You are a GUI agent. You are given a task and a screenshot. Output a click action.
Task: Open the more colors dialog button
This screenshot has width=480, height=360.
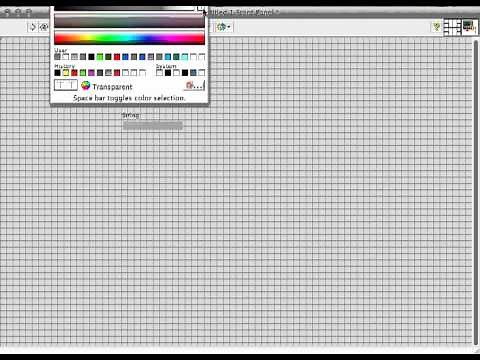(194, 85)
